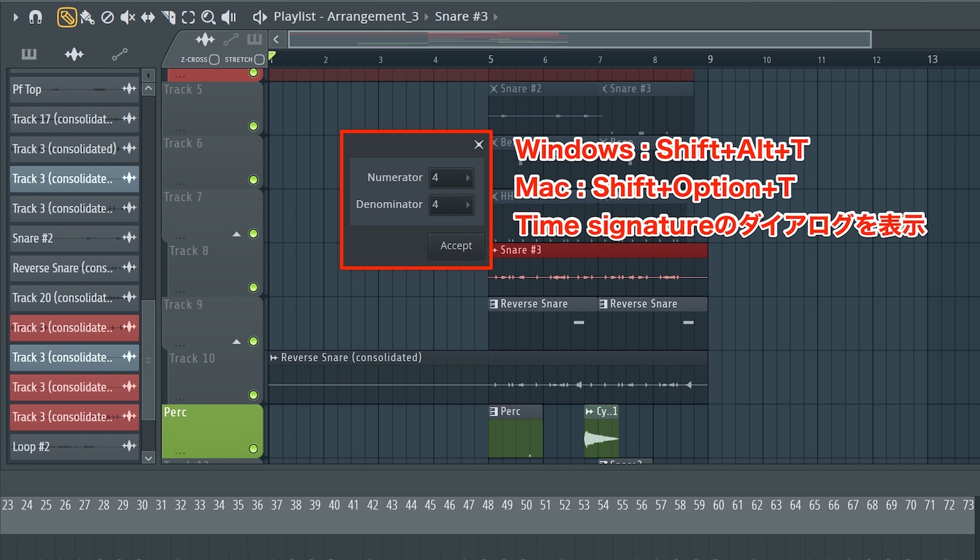The width and height of the screenshot is (980, 560).
Task: Enable the STRETCH checkbox
Action: tap(259, 60)
